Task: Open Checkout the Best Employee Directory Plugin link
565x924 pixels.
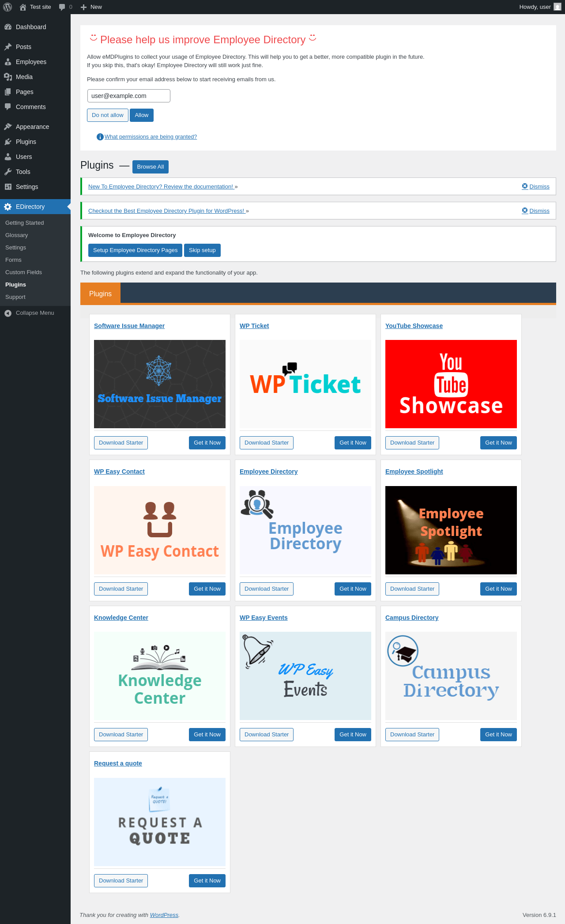Action: click(x=166, y=211)
